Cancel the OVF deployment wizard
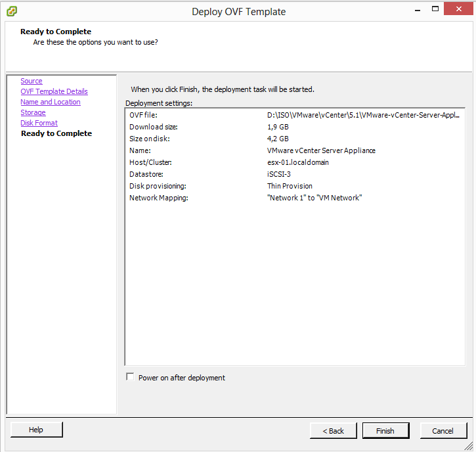 (443, 431)
